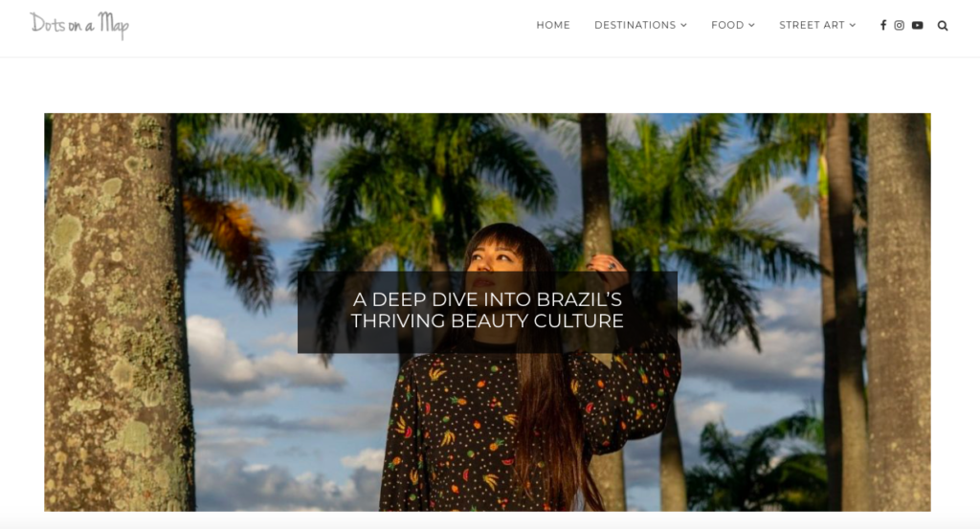Open the YouTube channel icon

click(x=918, y=25)
